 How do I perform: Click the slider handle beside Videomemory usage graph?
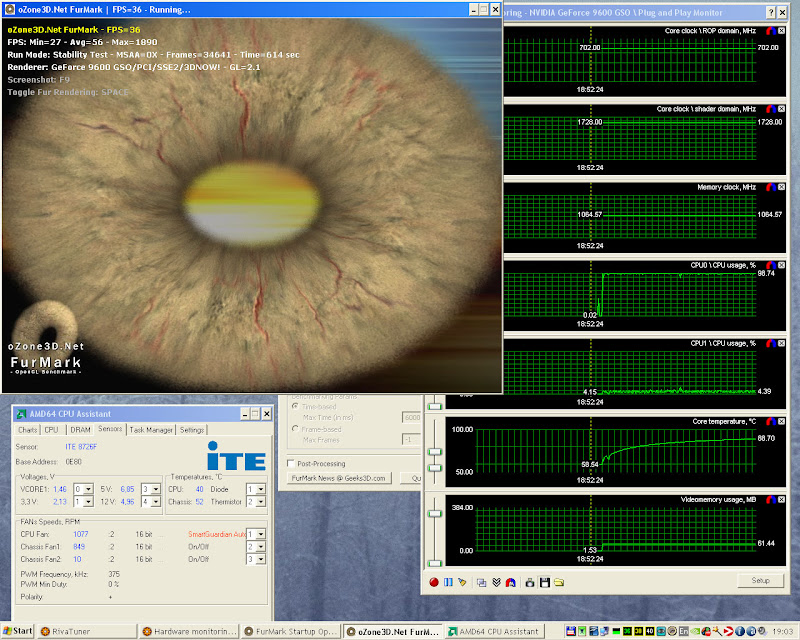tap(435, 513)
